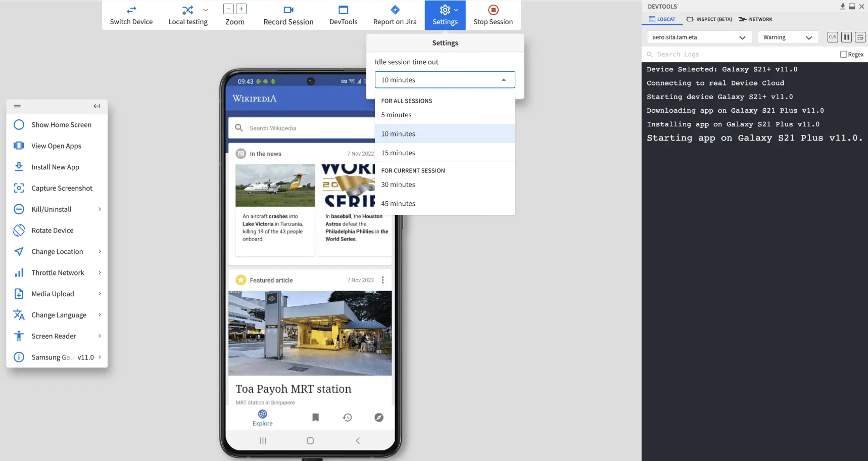Collapse the idle session timeout dropdown
This screenshot has width=868, height=461.
pyautogui.click(x=503, y=80)
